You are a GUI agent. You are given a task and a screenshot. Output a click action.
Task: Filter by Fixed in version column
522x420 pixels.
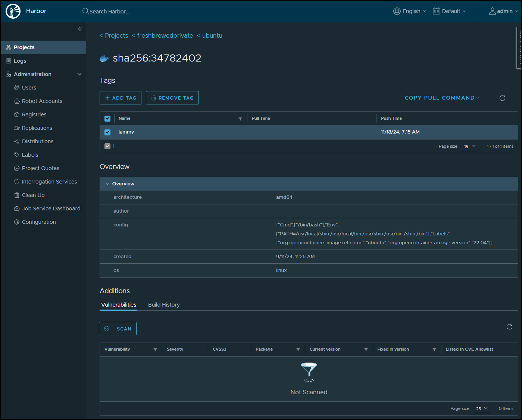[x=434, y=350]
